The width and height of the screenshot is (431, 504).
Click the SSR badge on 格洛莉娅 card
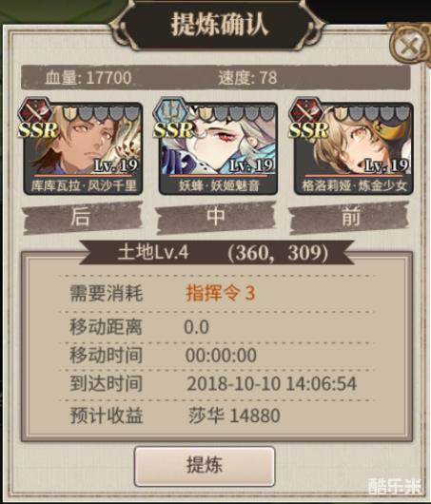tap(308, 130)
